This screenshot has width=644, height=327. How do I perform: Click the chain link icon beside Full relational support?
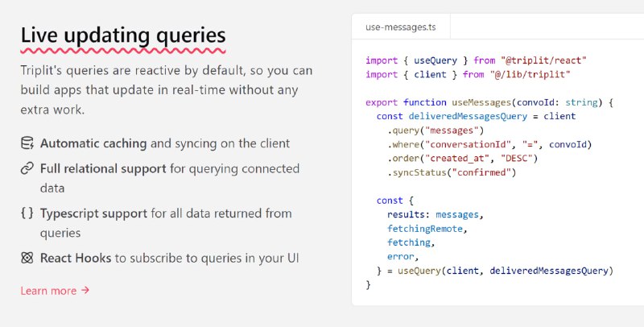pos(27,168)
